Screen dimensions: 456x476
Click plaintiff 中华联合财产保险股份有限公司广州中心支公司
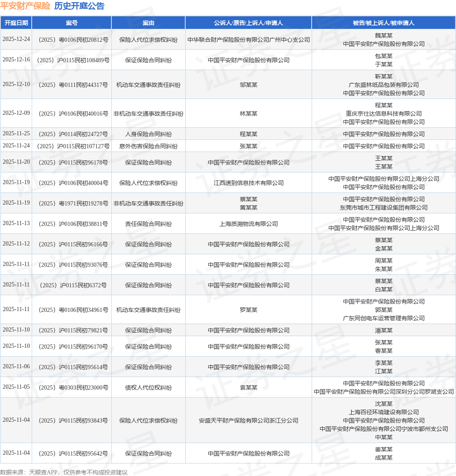[x=249, y=40]
